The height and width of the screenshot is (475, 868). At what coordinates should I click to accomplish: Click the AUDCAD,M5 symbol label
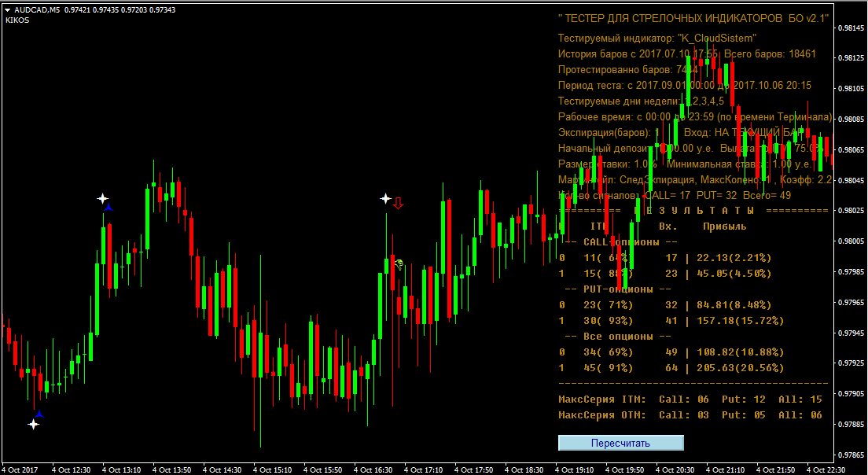[37, 10]
